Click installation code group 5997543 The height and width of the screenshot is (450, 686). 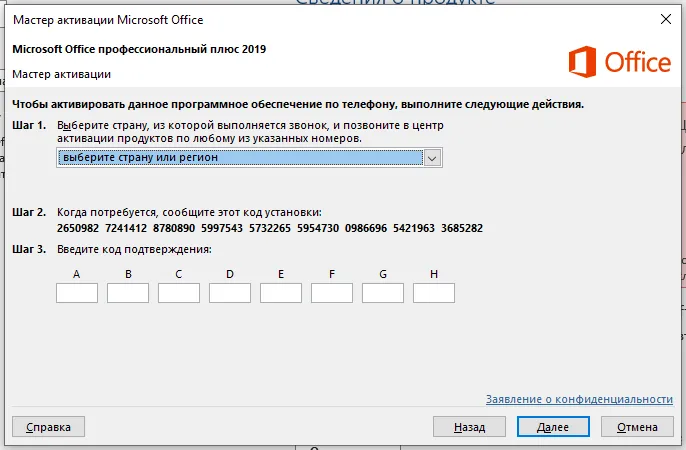coord(222,228)
